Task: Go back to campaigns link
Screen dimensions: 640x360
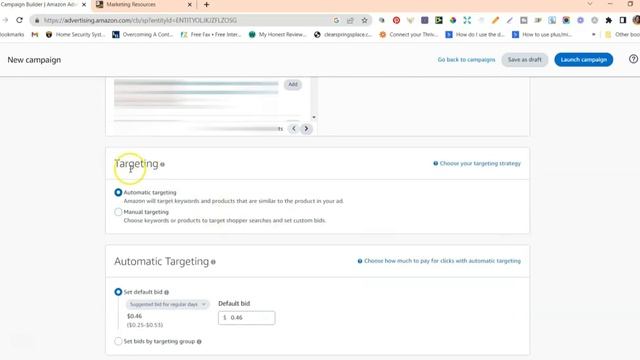Action: 466,60
